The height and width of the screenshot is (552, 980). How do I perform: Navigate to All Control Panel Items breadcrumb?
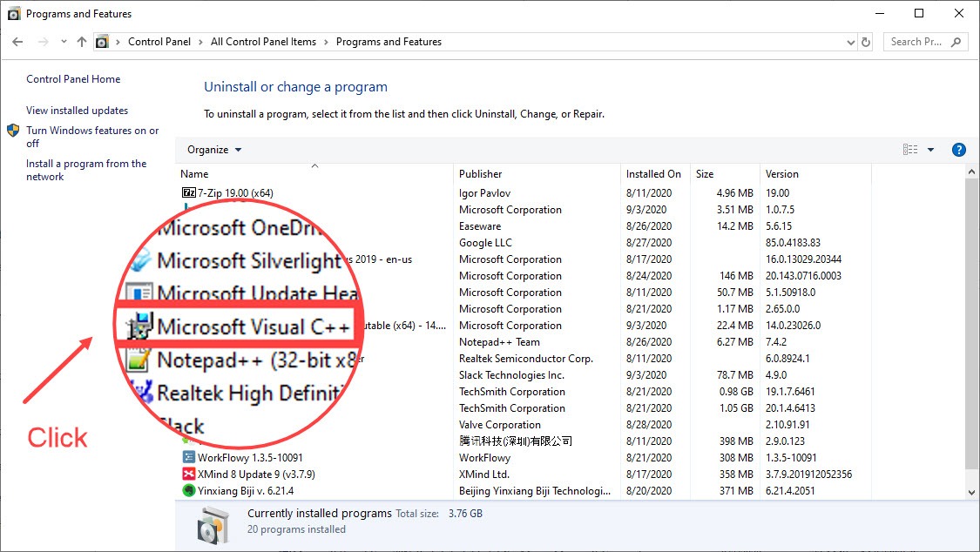point(263,42)
